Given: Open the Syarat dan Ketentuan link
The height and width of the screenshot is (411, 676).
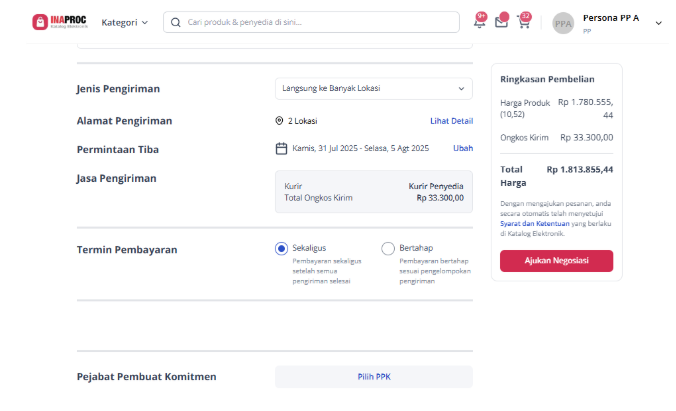Looking at the screenshot, I should 535,223.
